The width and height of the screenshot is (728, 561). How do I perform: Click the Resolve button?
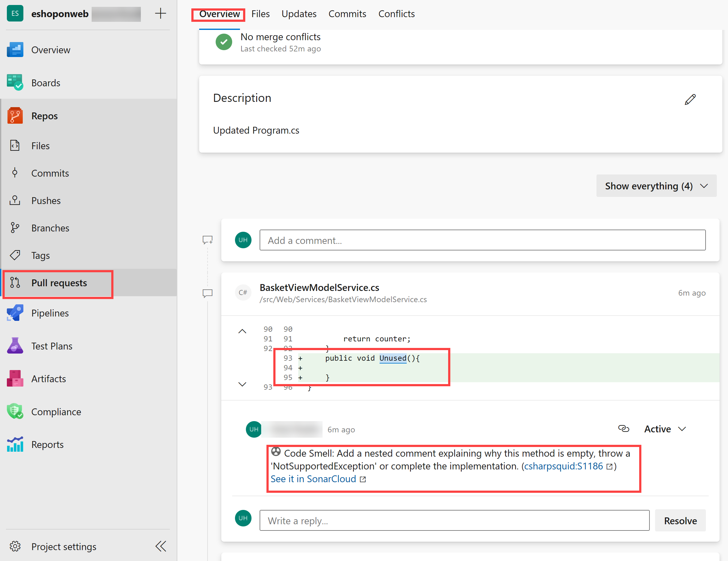[680, 521]
